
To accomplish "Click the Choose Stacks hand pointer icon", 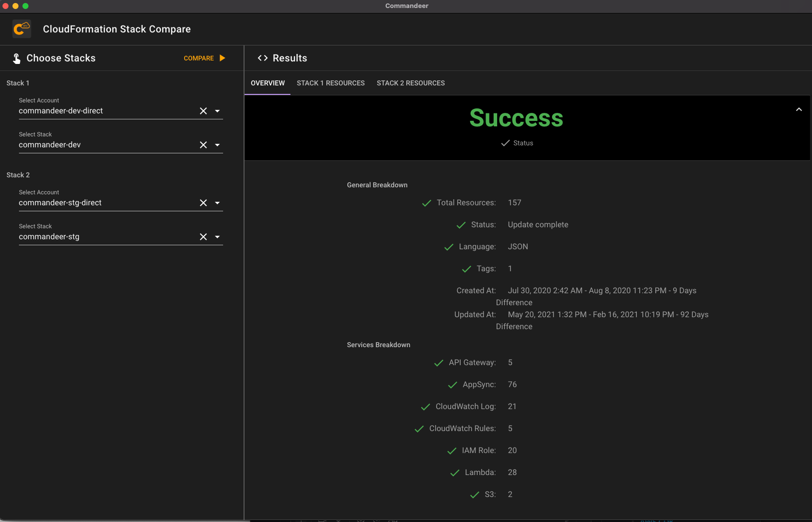I will [x=16, y=58].
